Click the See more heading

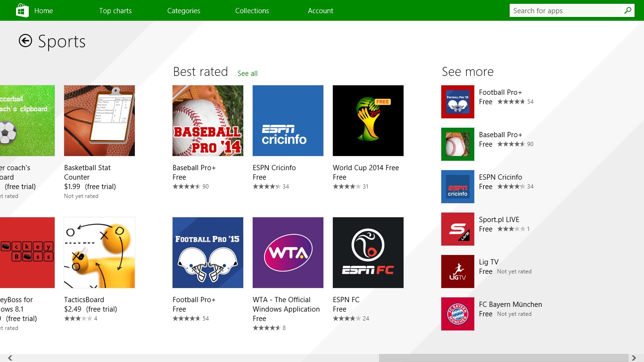[x=468, y=72]
